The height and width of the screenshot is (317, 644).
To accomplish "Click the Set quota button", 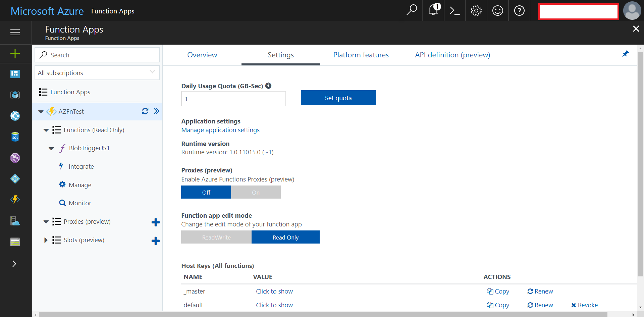I will (338, 98).
